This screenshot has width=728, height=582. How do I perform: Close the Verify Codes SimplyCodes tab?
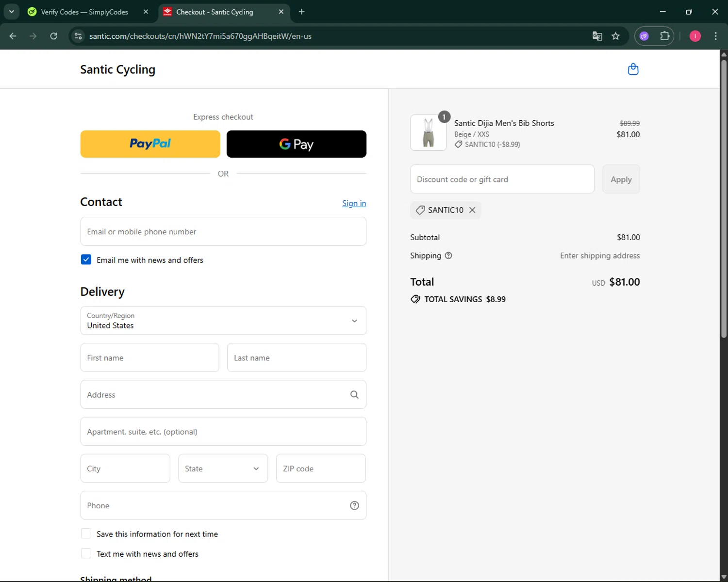tap(146, 12)
